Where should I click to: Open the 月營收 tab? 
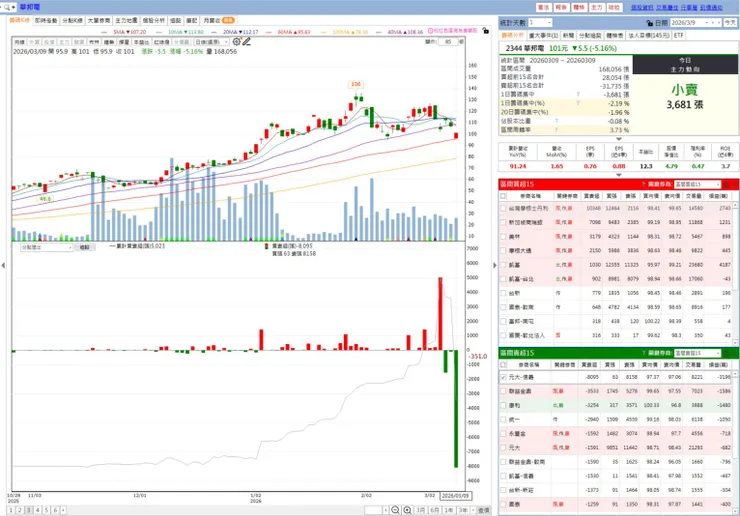pos(219,21)
